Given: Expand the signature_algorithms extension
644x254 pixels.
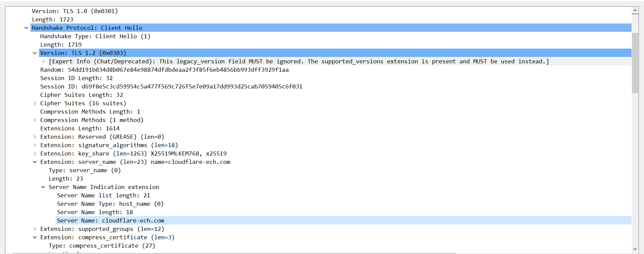Looking at the screenshot, I should 35,145.
